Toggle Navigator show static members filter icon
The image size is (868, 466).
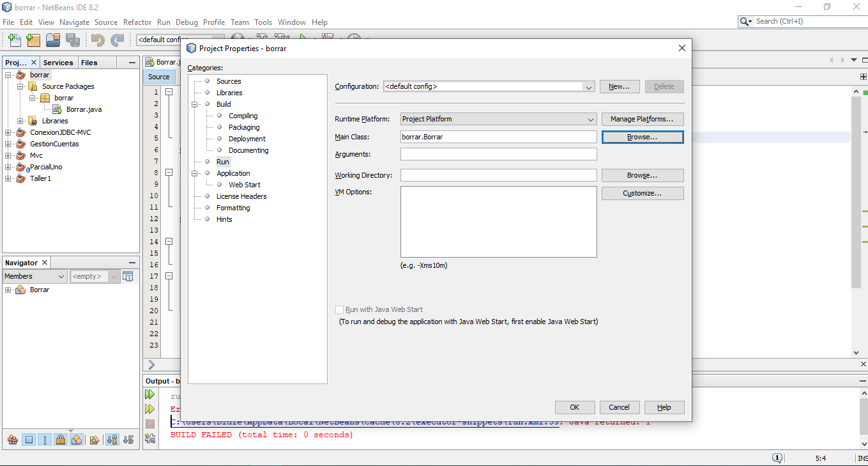45,440
